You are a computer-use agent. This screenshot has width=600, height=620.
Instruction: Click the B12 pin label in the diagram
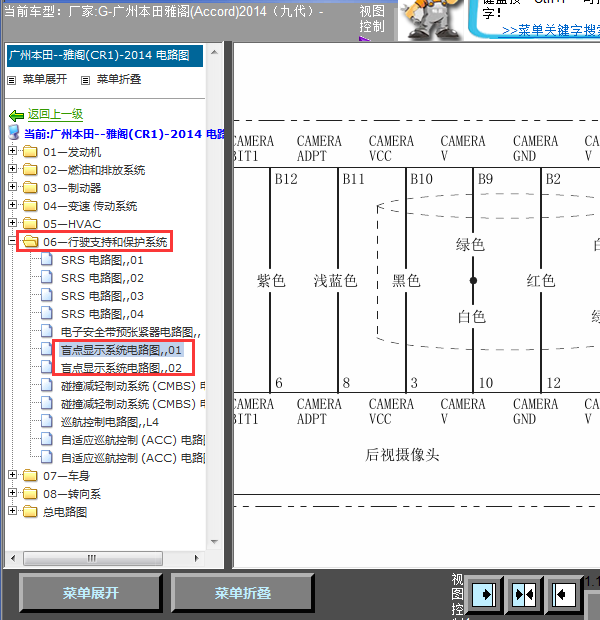pos(286,179)
